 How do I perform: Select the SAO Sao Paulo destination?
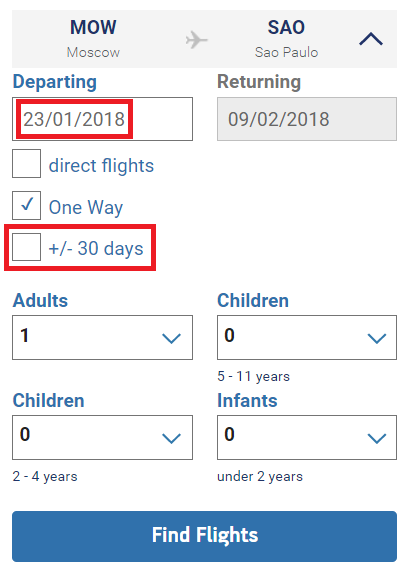(x=286, y=39)
